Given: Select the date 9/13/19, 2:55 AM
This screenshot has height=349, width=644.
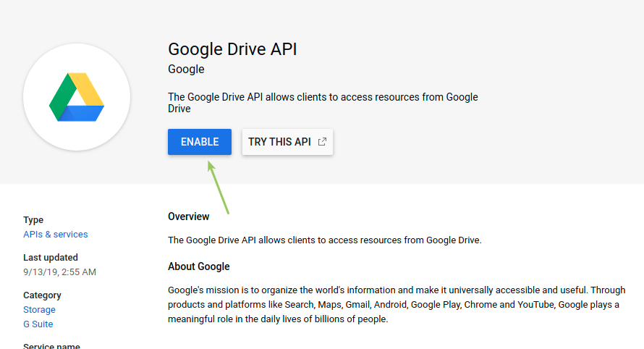Looking at the screenshot, I should (x=59, y=272).
